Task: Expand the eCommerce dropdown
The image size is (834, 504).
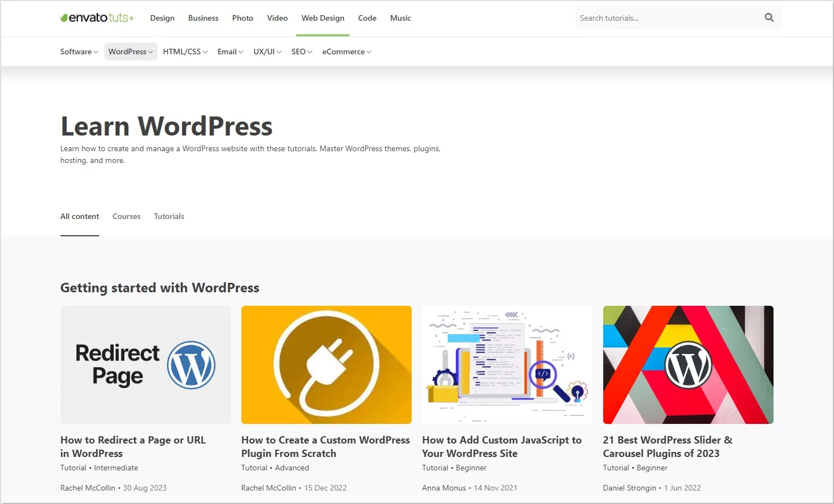Action: [347, 52]
